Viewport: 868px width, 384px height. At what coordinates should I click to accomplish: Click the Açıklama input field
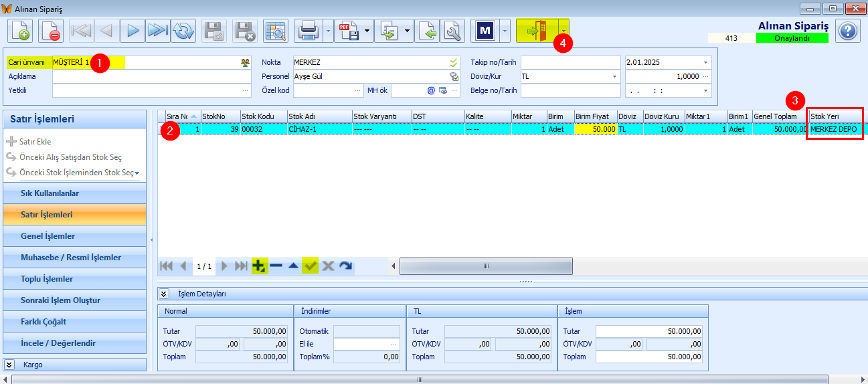point(151,76)
